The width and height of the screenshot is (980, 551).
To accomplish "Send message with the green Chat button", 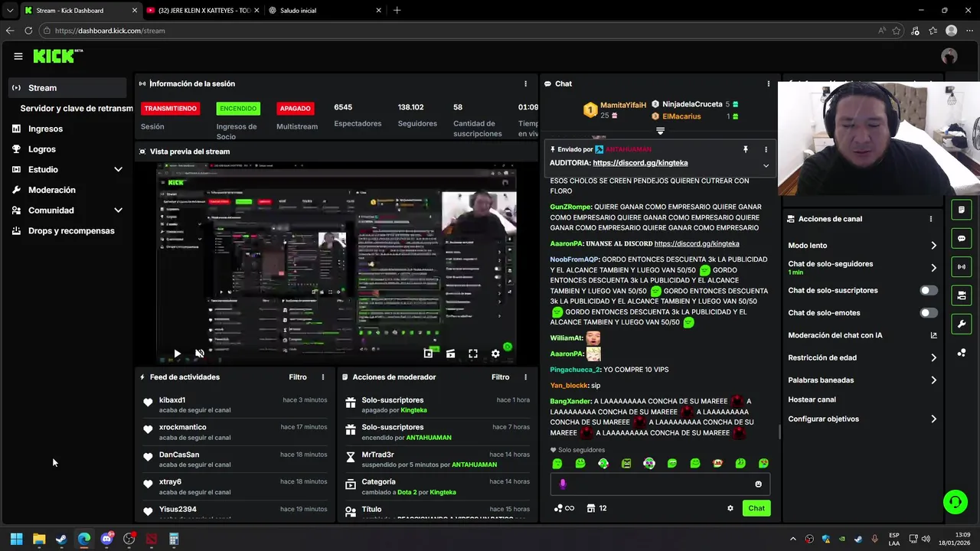I will 756,508.
